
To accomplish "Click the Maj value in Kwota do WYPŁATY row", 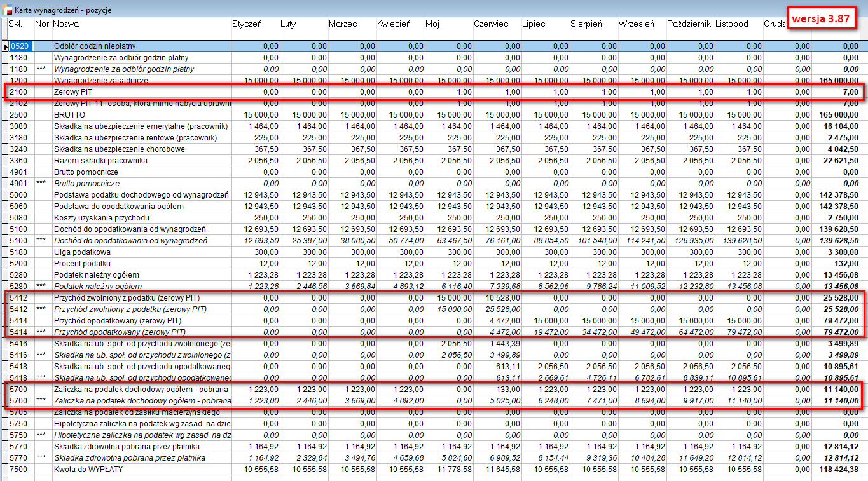I will click(455, 470).
